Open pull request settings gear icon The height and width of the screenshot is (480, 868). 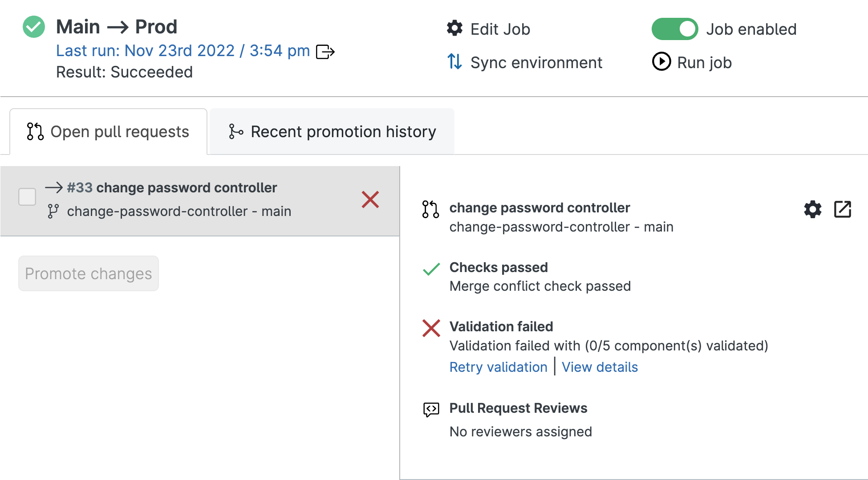[x=813, y=209]
